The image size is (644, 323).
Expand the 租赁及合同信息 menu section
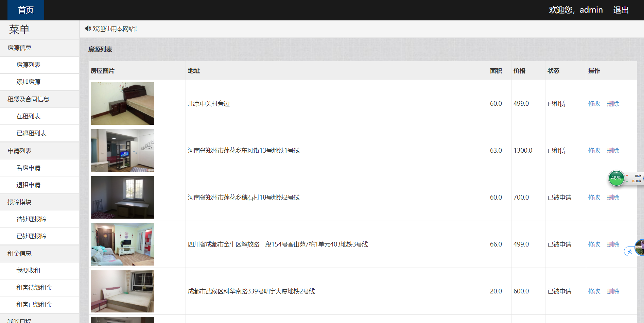(40, 99)
